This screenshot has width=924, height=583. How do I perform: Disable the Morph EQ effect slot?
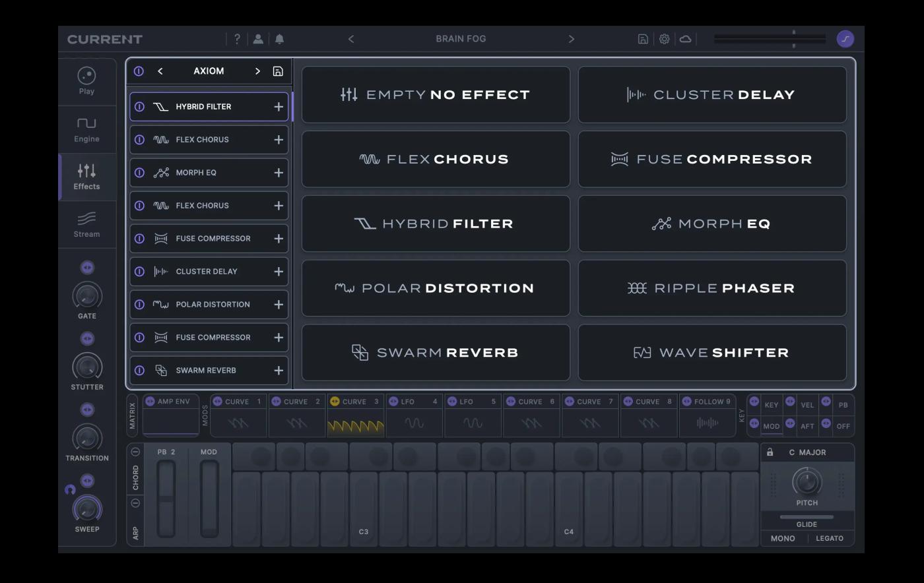(139, 173)
